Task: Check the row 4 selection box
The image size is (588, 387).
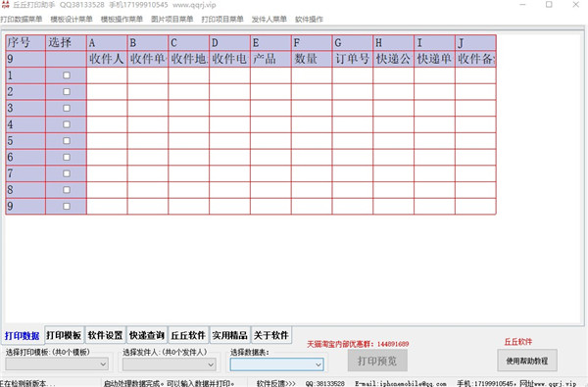Action: point(67,124)
